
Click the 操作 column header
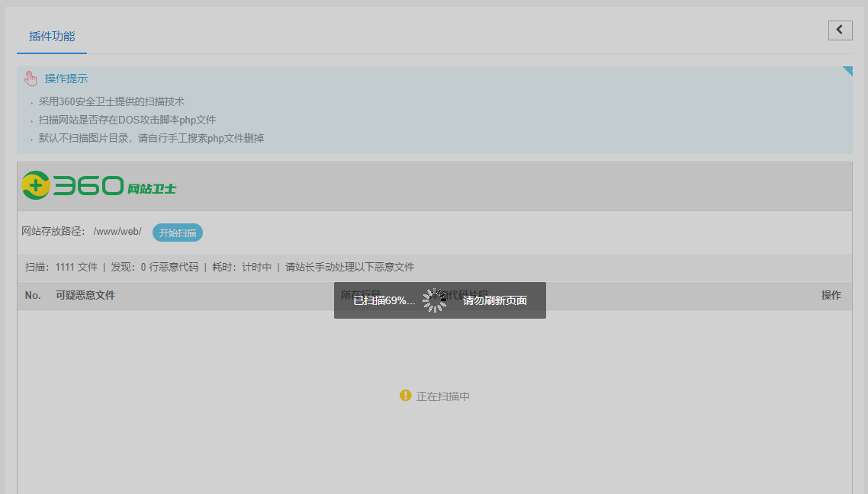831,295
